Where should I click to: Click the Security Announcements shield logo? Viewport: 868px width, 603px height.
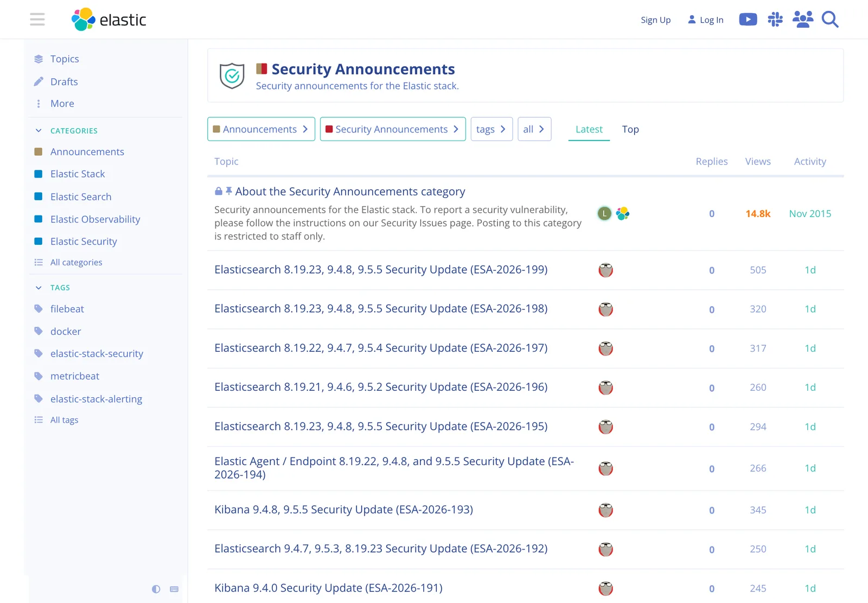click(x=232, y=75)
